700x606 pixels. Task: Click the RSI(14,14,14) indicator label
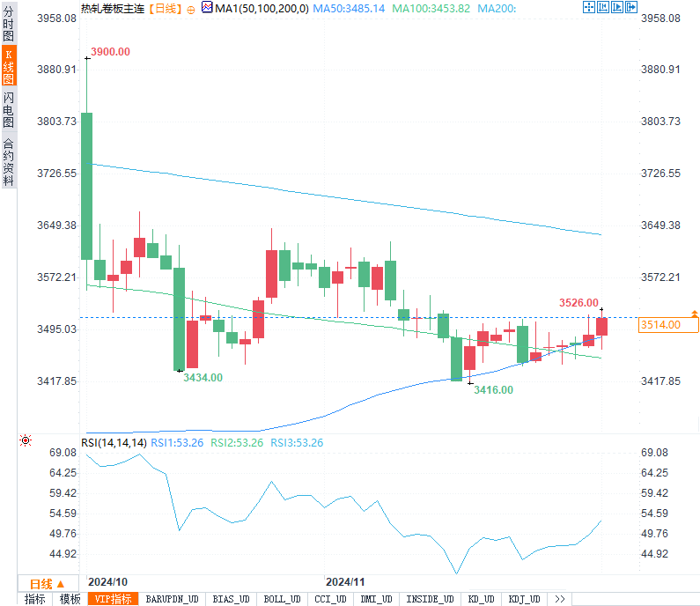point(114,442)
